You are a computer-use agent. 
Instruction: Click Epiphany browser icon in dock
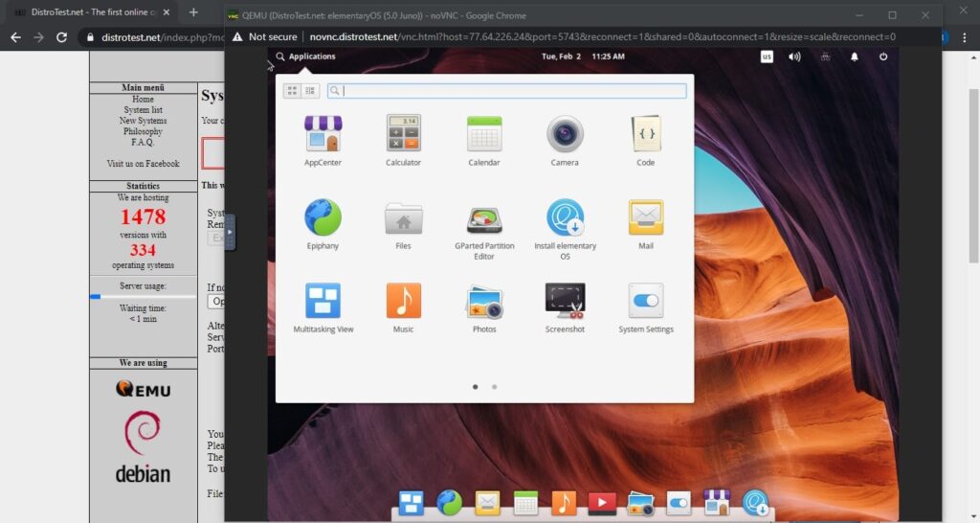[449, 502]
